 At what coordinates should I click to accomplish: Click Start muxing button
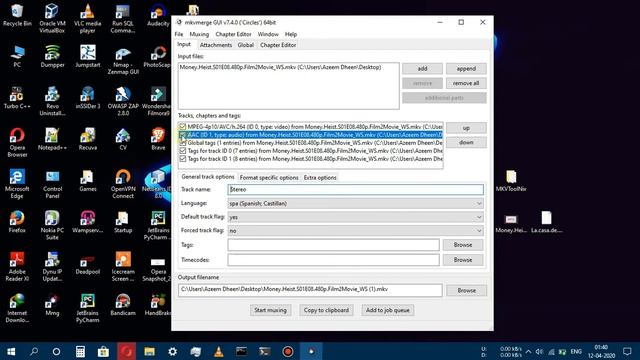click(x=270, y=310)
